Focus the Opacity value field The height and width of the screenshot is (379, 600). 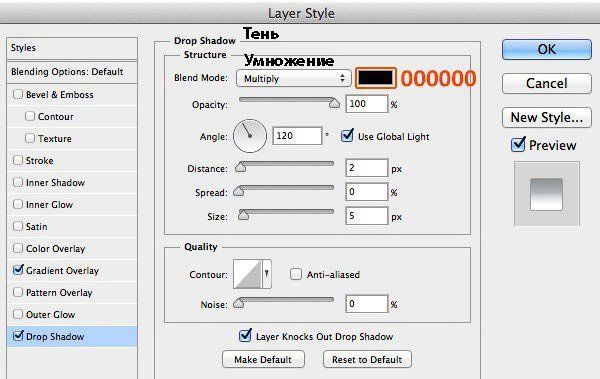(x=367, y=104)
